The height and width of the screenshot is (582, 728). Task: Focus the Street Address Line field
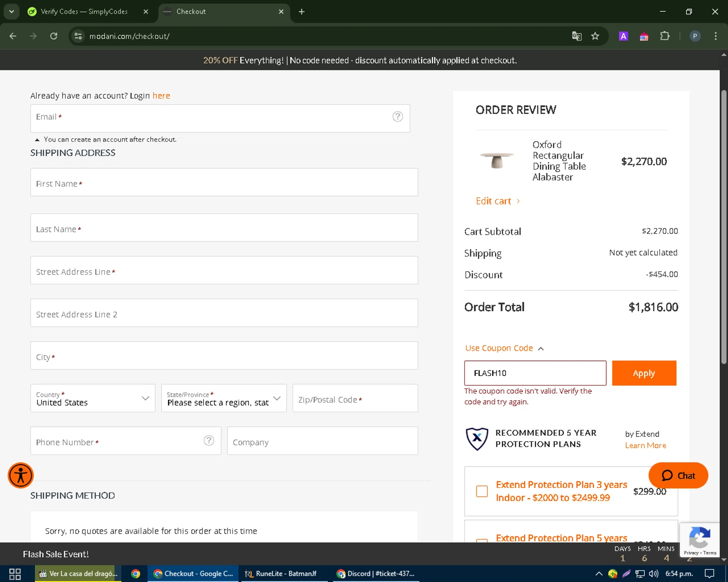[224, 270]
